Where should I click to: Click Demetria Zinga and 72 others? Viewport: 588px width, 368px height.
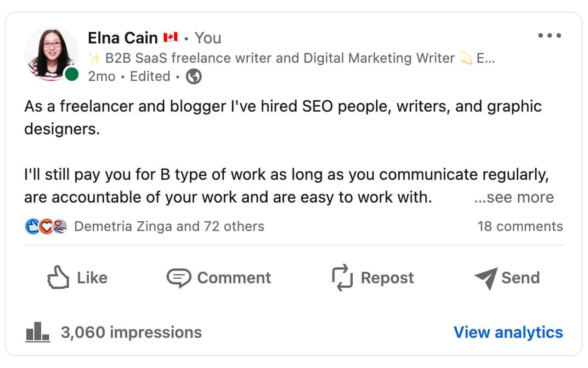168,226
